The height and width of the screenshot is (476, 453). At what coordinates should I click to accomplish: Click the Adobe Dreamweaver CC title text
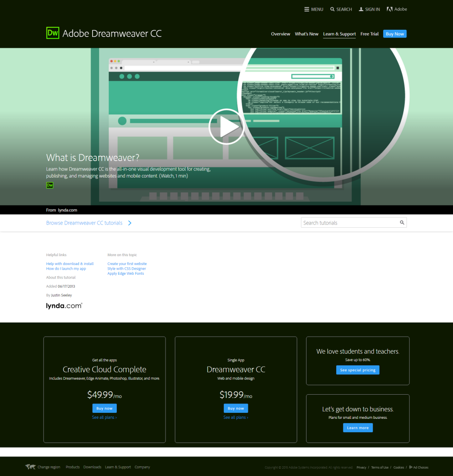pyautogui.click(x=112, y=33)
